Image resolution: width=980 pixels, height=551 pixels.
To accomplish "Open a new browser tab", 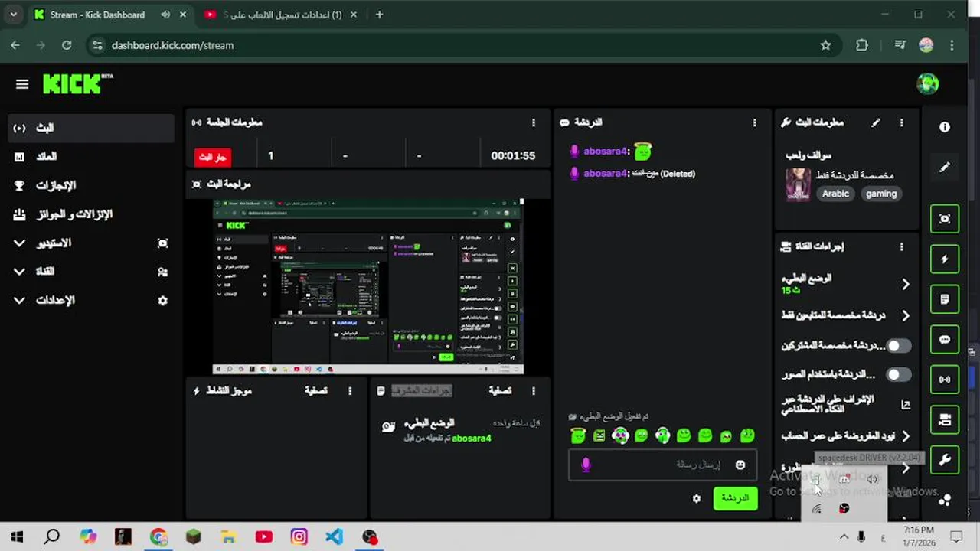I will coord(379,15).
